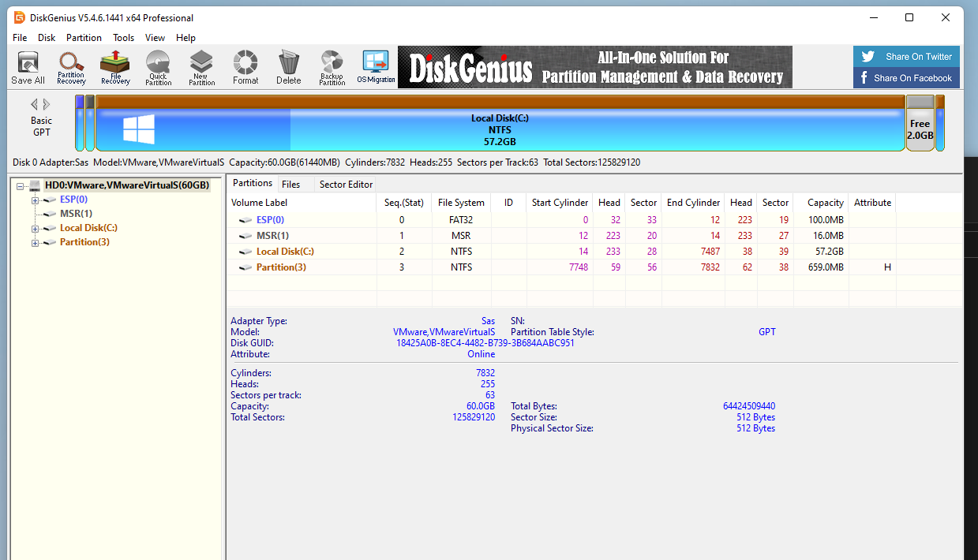Click the Local Disk(C:) icon in table
978x560 pixels.
(x=246, y=252)
